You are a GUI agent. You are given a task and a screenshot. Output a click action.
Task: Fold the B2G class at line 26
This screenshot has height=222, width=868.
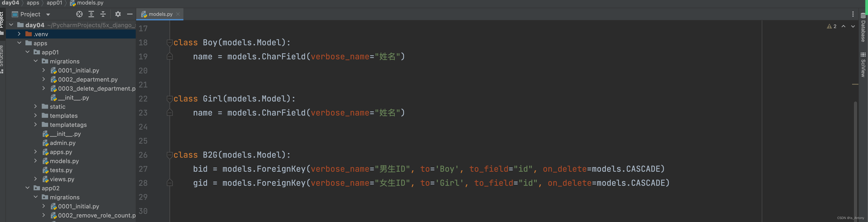point(170,155)
